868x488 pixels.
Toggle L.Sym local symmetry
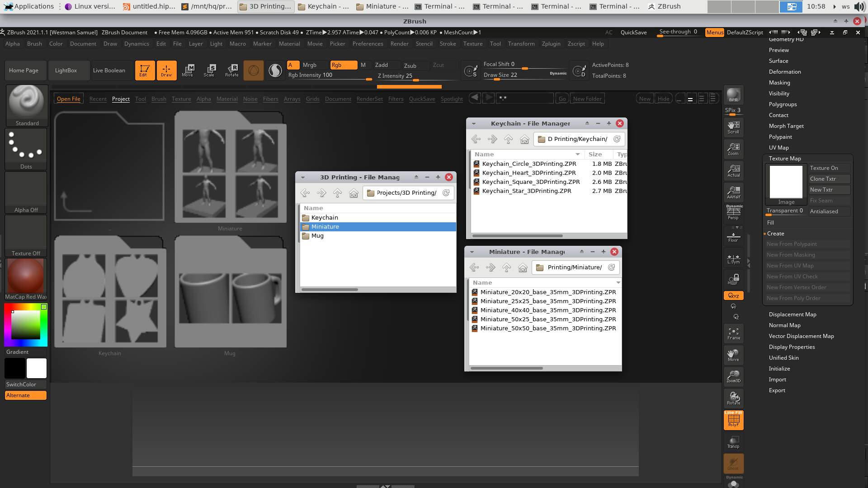pyautogui.click(x=733, y=258)
